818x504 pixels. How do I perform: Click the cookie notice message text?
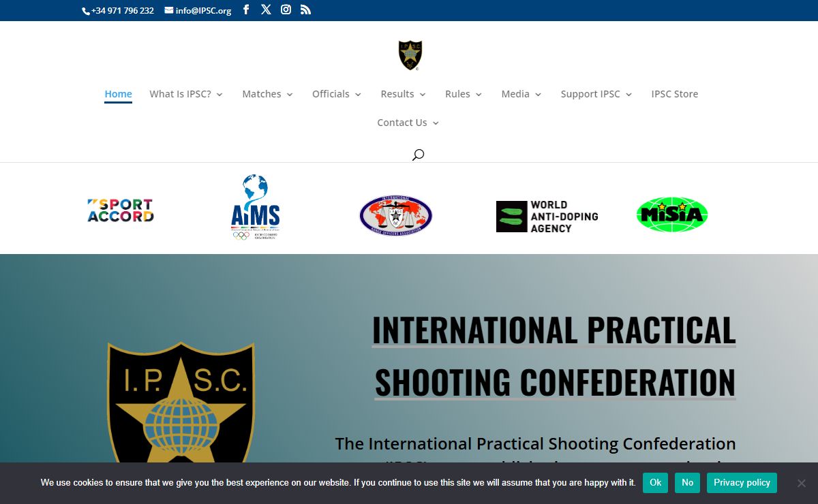[338, 482]
